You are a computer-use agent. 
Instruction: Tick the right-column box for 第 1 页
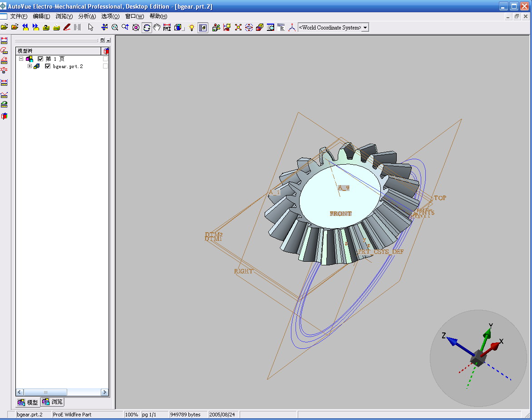pos(105,59)
